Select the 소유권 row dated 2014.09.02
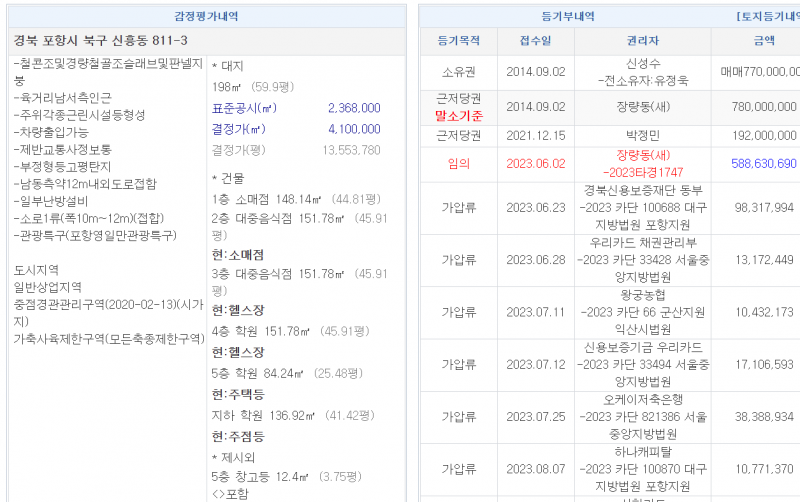This screenshot has width=800, height=502. pos(459,71)
